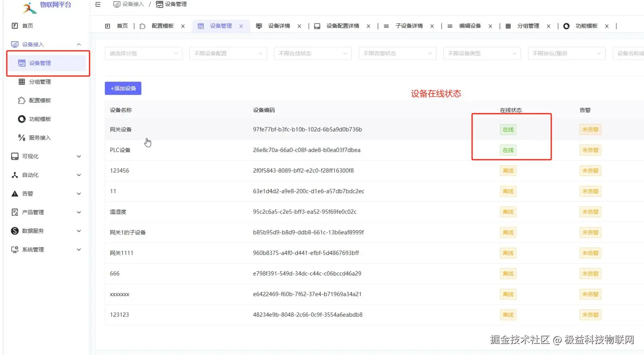Click the 设备名称 search input field
The width and height of the screenshot is (644, 355).
pyautogui.click(x=628, y=53)
